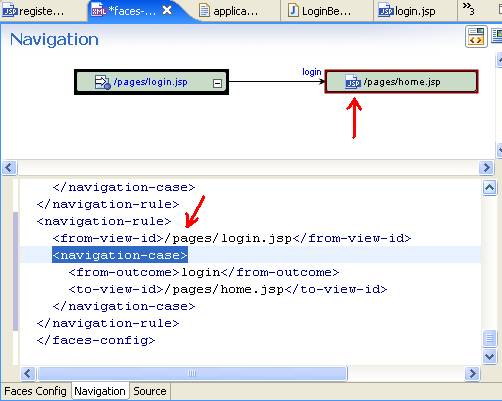This screenshot has height=401, width=502.
Task: Close the faces-config editor tab
Action: tap(167, 11)
